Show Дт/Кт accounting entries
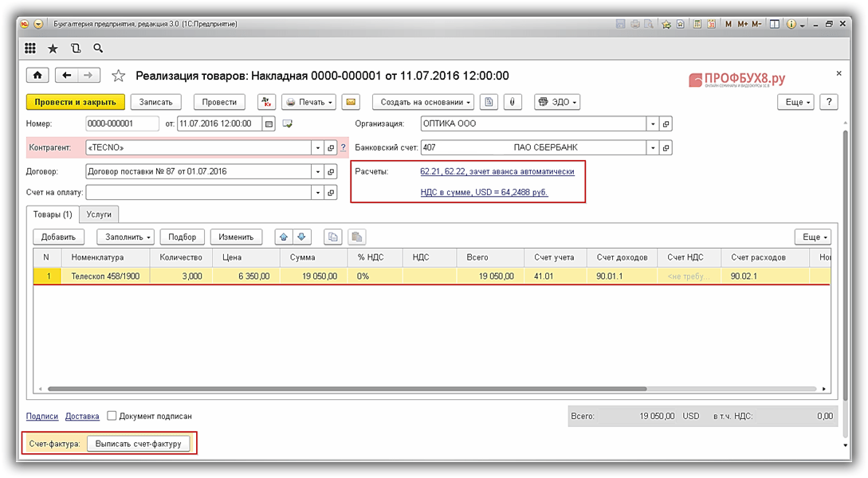Screen dimensions: 868x478 266,102
